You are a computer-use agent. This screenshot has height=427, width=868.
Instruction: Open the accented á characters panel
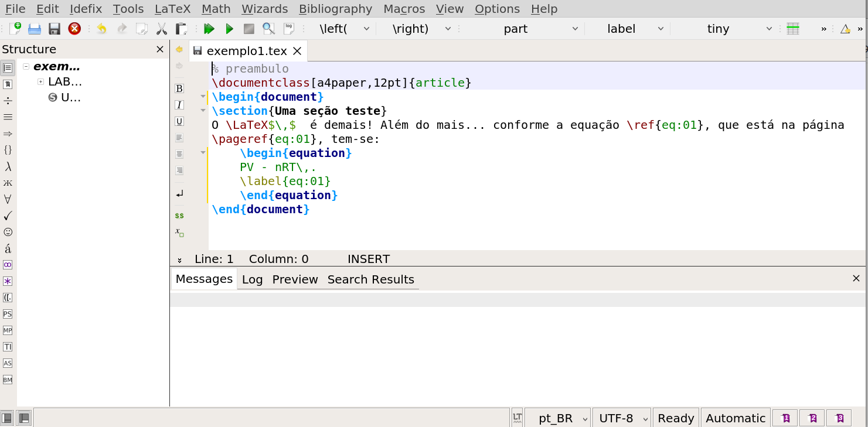coord(8,248)
